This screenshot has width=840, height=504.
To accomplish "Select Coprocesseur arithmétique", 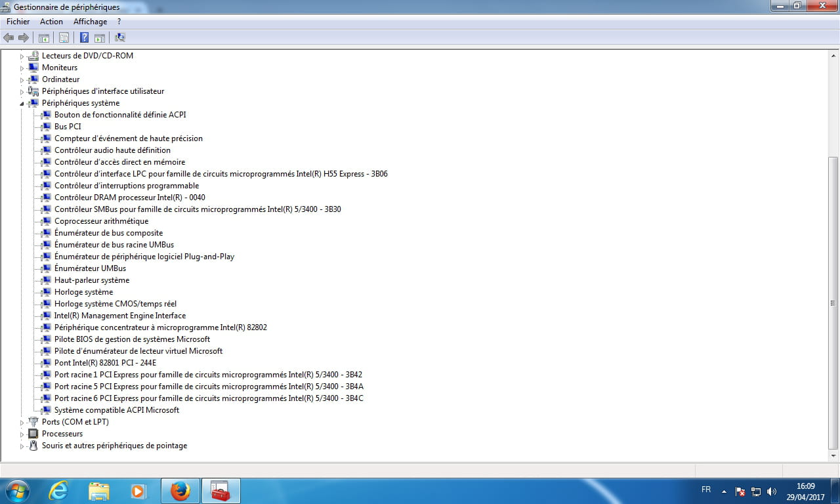I will 101,221.
